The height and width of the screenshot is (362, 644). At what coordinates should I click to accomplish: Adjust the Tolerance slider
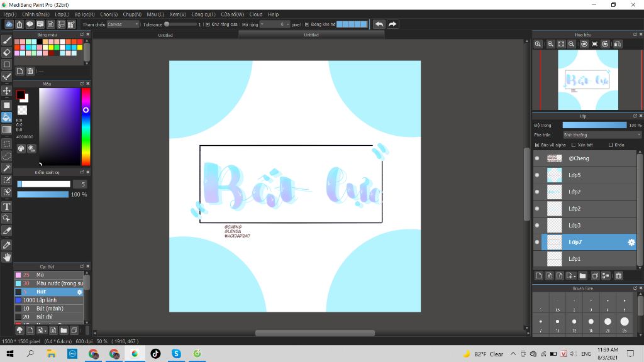click(180, 25)
